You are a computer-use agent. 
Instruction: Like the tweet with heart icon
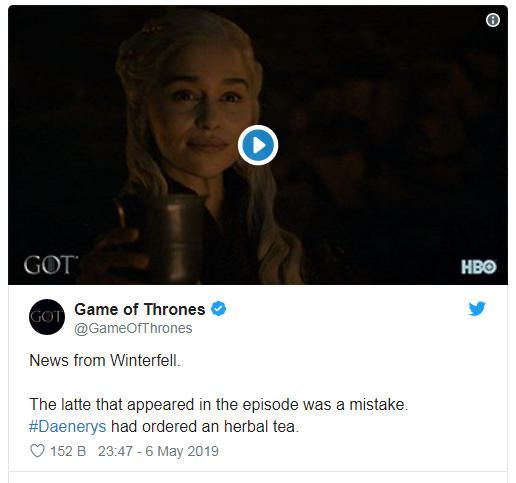[x=37, y=451]
